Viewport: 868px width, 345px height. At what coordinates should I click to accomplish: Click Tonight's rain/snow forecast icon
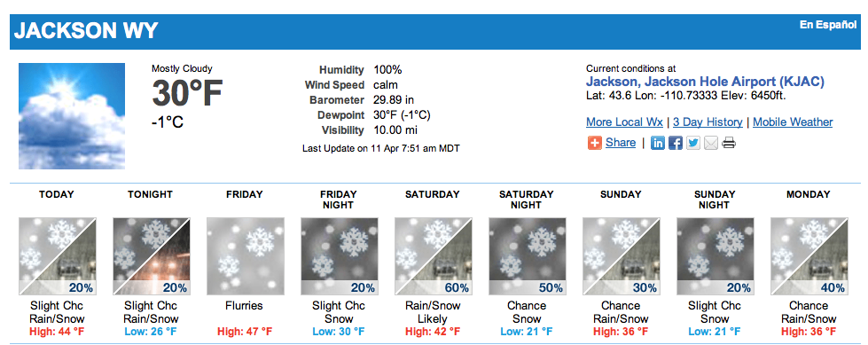[151, 255]
